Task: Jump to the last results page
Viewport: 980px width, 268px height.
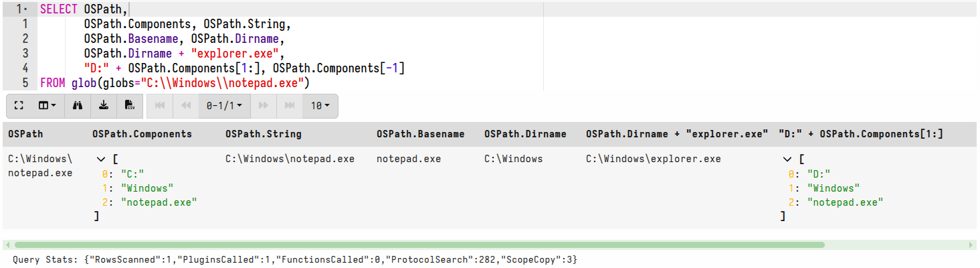Action: pyautogui.click(x=290, y=106)
